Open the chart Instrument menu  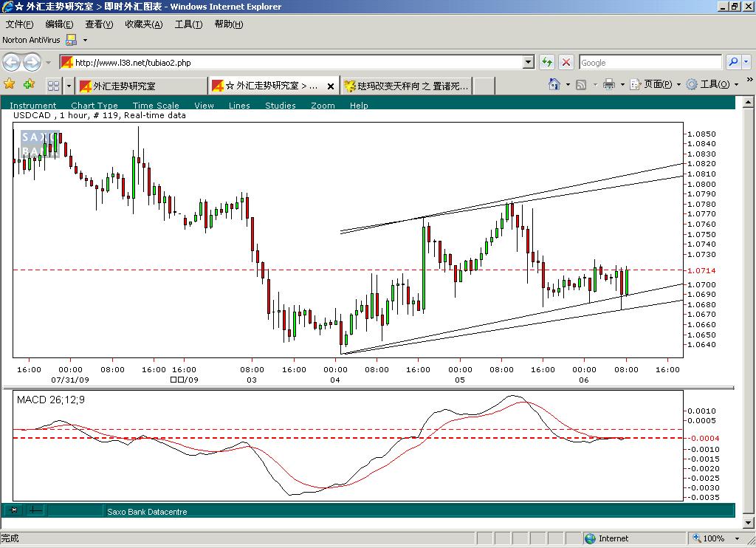tap(32, 105)
